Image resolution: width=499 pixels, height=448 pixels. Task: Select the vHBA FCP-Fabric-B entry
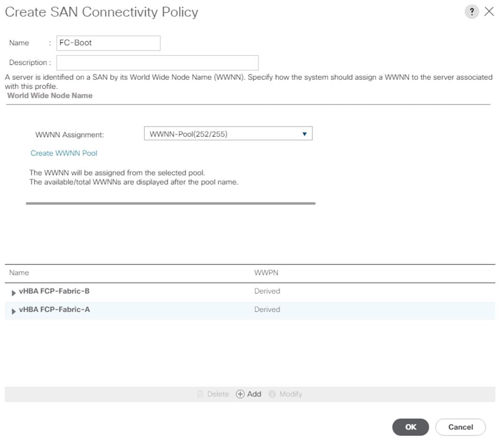[x=54, y=291]
